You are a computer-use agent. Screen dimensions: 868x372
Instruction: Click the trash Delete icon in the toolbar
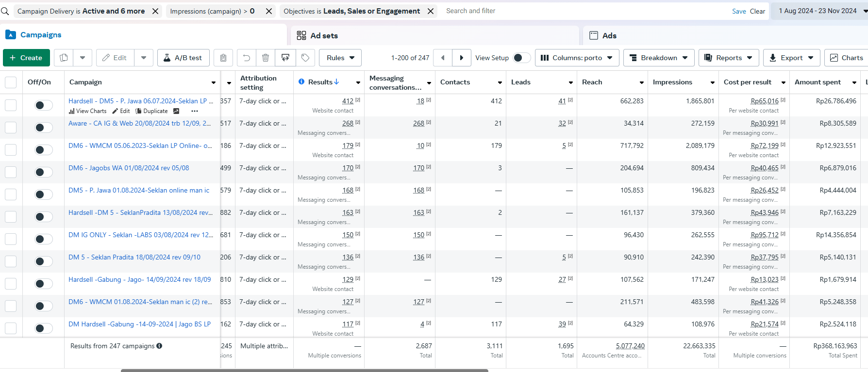(266, 58)
